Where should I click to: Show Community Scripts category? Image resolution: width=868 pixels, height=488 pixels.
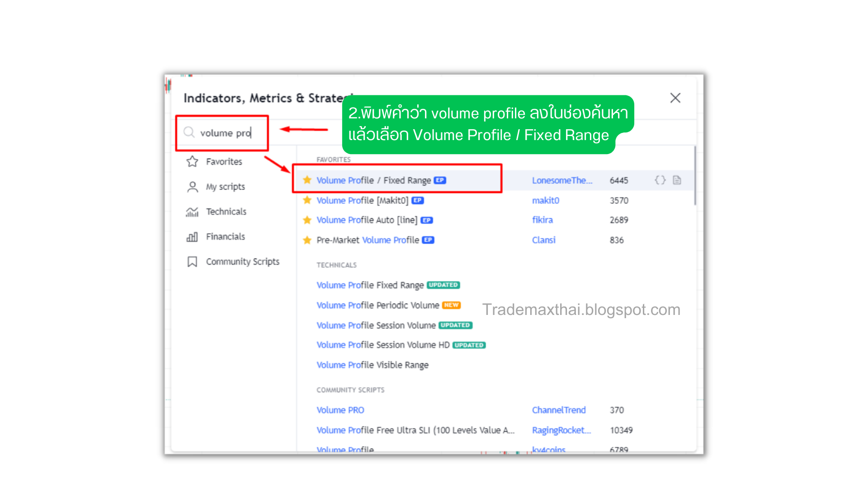coord(242,262)
